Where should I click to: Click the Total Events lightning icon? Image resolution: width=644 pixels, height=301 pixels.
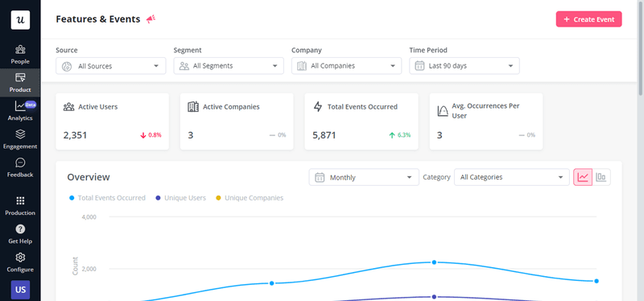318,107
